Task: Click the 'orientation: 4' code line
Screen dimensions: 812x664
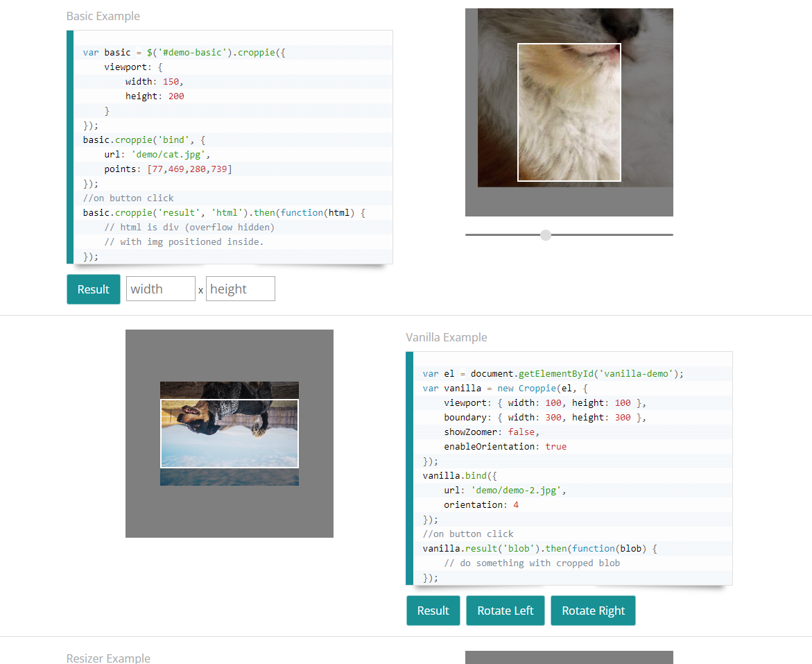Action: [x=481, y=504]
